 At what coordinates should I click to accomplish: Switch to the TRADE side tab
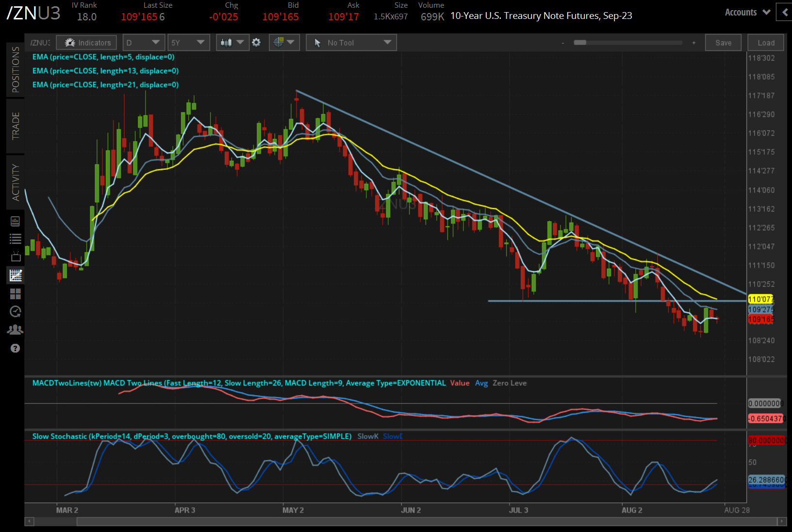point(16,126)
